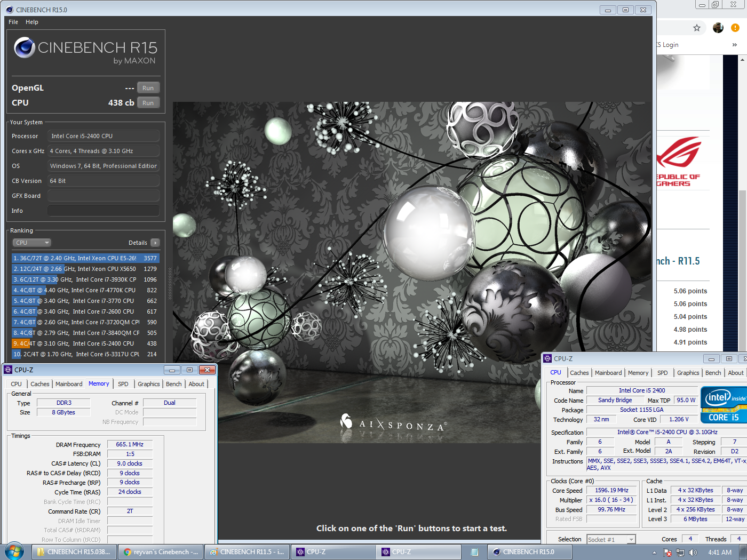Bookmark page with star icon in browser

pos(697,28)
